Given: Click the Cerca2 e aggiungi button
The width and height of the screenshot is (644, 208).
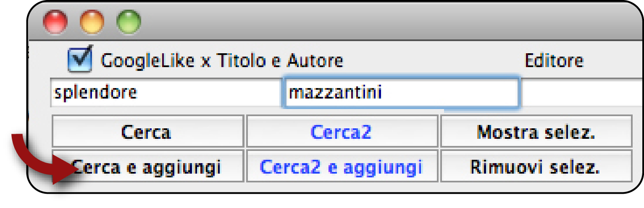Looking at the screenshot, I should (342, 166).
